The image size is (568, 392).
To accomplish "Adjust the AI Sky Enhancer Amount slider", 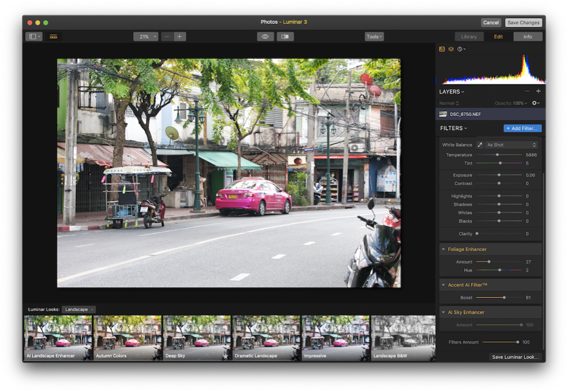I will point(499,325).
